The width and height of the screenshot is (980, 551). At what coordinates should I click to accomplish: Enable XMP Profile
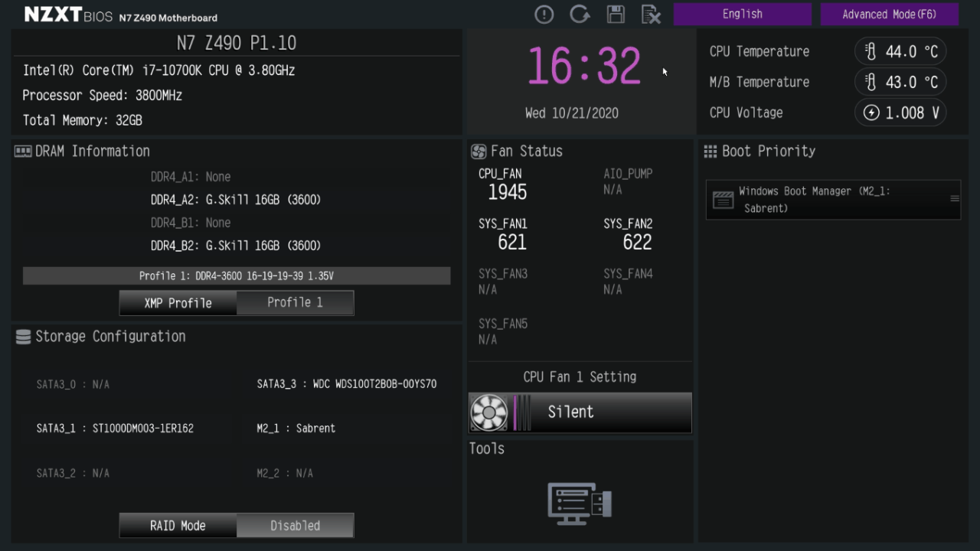pos(178,302)
